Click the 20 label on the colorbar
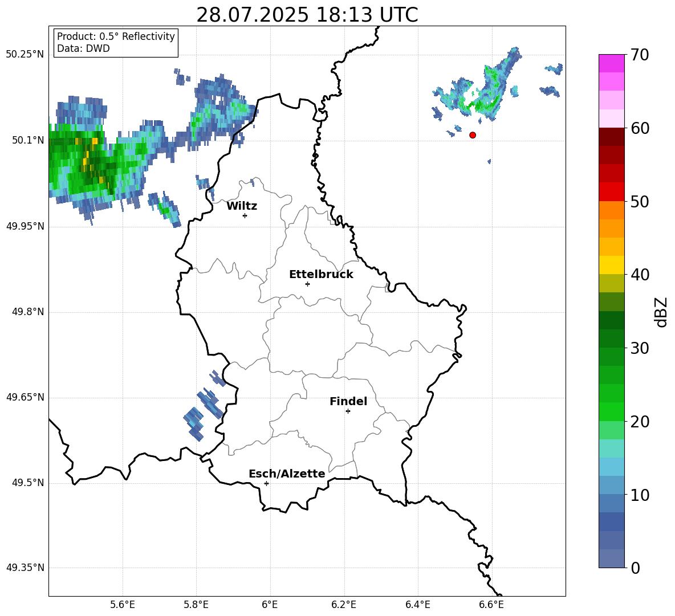Viewport: 675px width, 616px height. (x=640, y=422)
